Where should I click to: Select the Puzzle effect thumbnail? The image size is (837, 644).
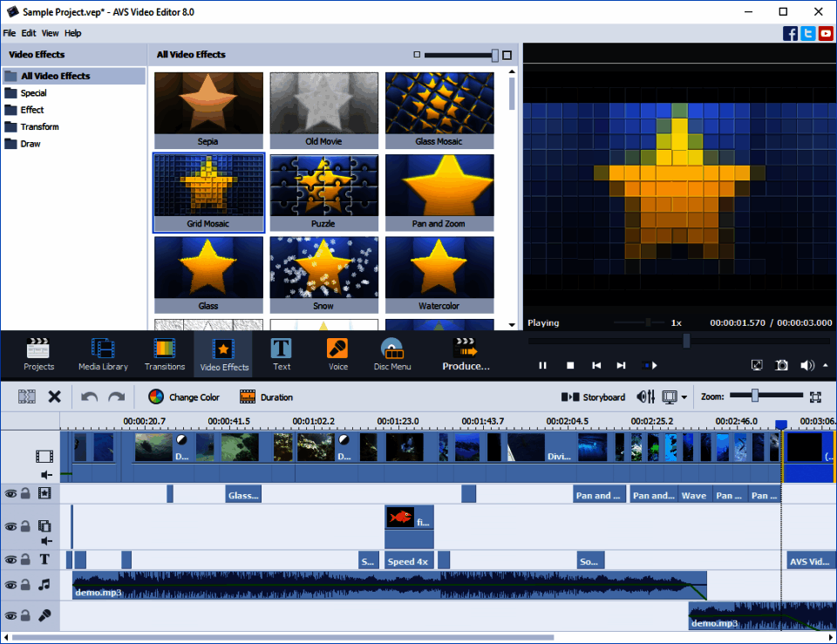(323, 191)
